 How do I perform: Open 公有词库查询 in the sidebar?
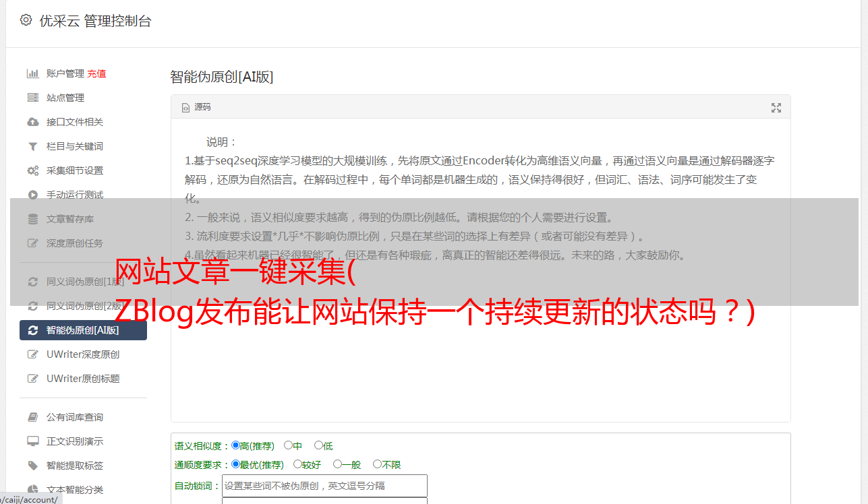point(75,417)
